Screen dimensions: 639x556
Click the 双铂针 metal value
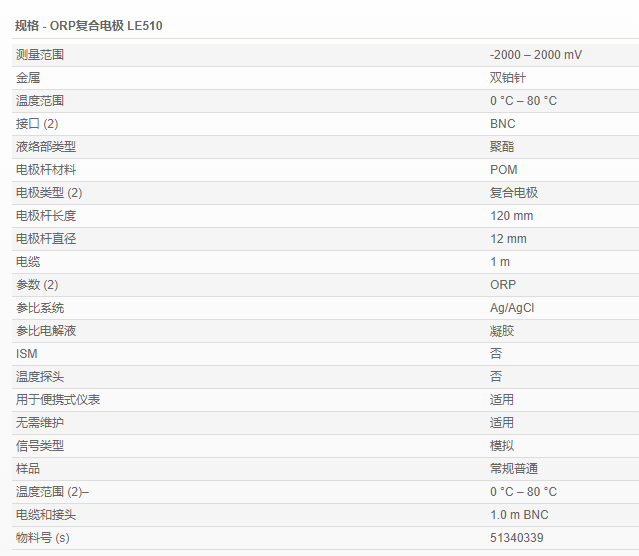pos(507,78)
